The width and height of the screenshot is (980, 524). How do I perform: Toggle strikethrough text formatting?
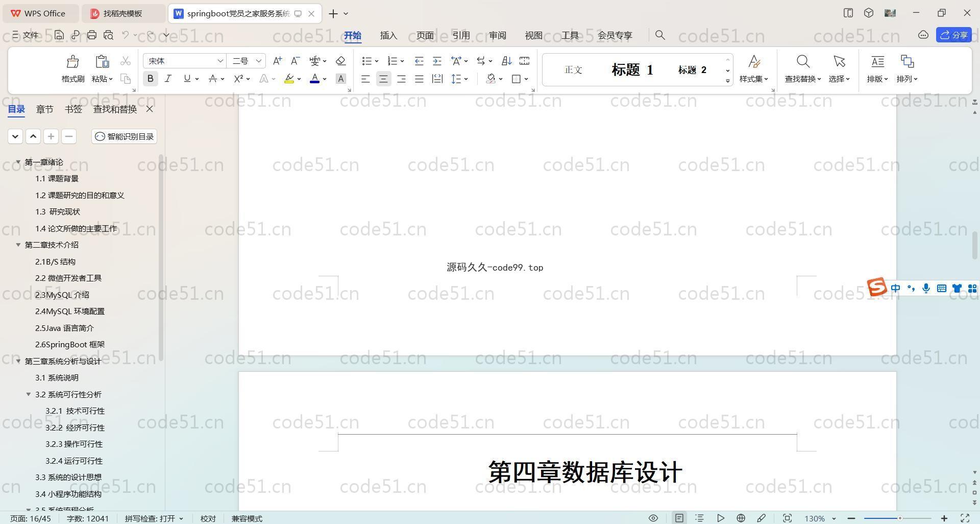[x=213, y=79]
